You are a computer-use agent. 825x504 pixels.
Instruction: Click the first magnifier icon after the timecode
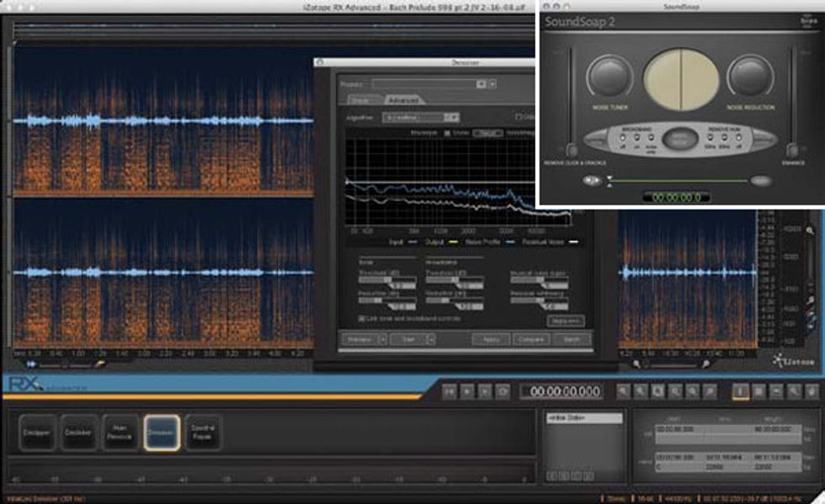(623, 391)
